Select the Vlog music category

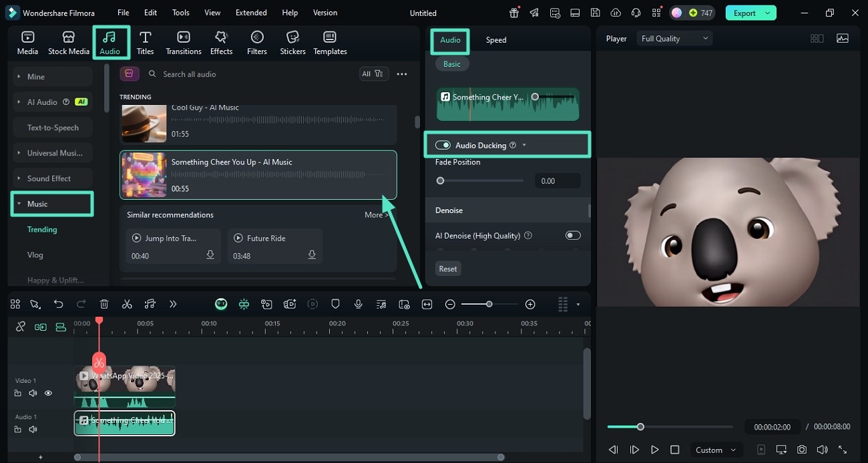coord(35,255)
